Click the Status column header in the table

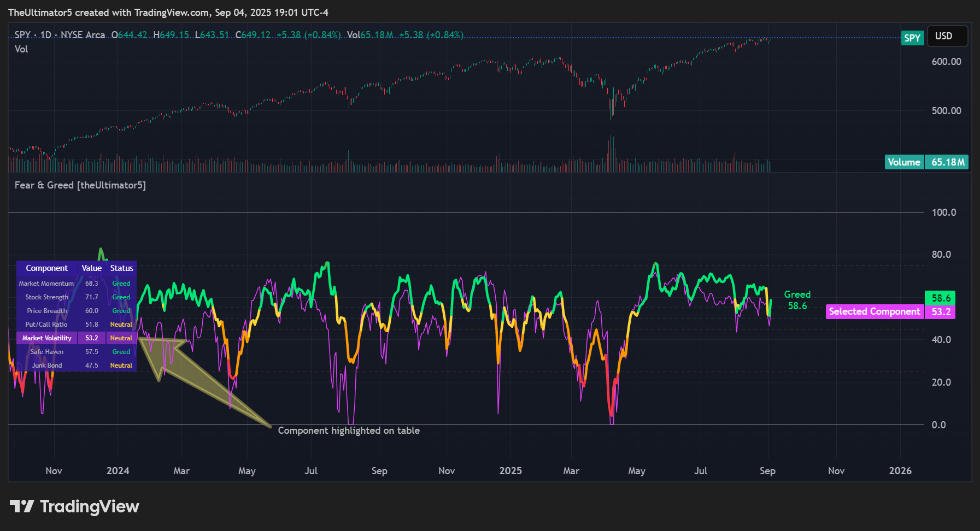121,268
